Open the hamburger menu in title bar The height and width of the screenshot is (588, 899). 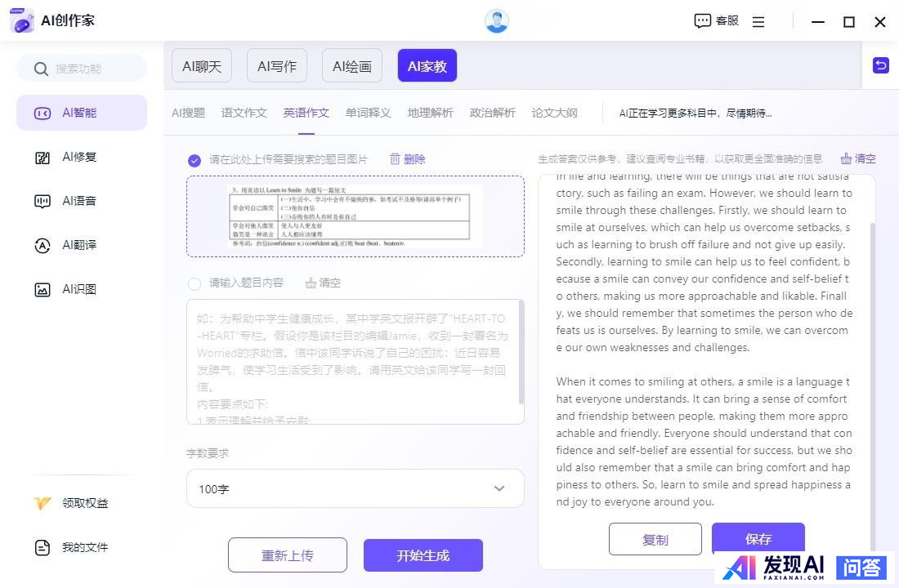[x=758, y=22]
